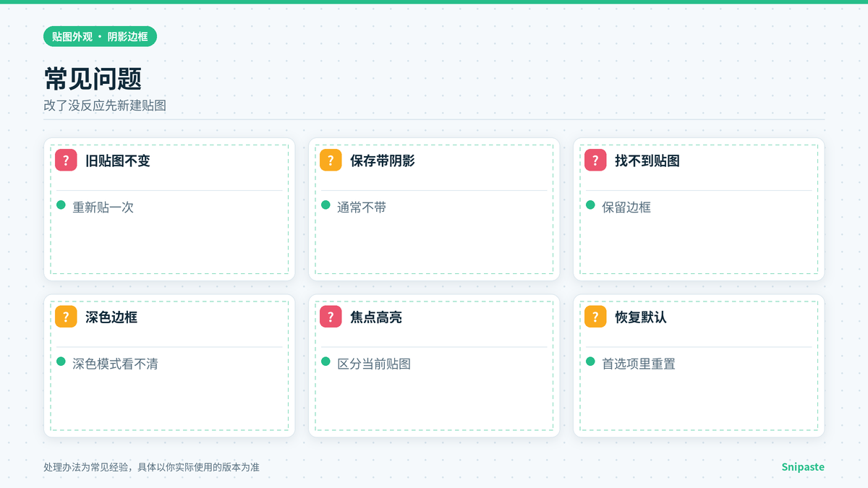Click the red question icon beside 找不到贴图

(595, 160)
